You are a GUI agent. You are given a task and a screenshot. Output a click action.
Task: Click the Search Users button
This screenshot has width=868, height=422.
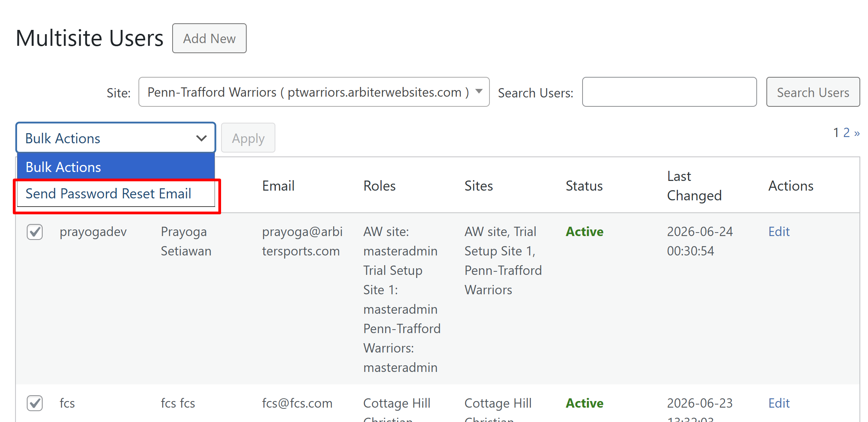pyautogui.click(x=813, y=92)
